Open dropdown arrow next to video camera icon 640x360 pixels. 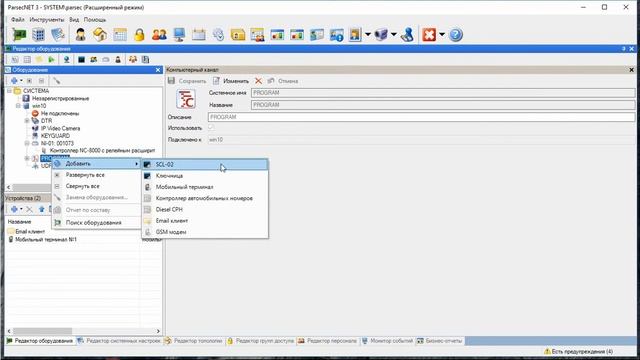click(393, 35)
